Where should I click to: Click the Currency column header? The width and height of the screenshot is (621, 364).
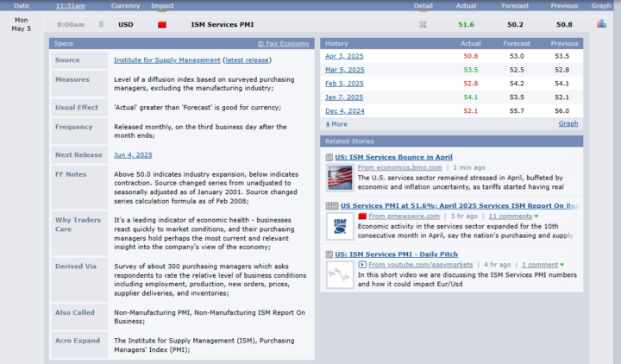pyautogui.click(x=126, y=6)
